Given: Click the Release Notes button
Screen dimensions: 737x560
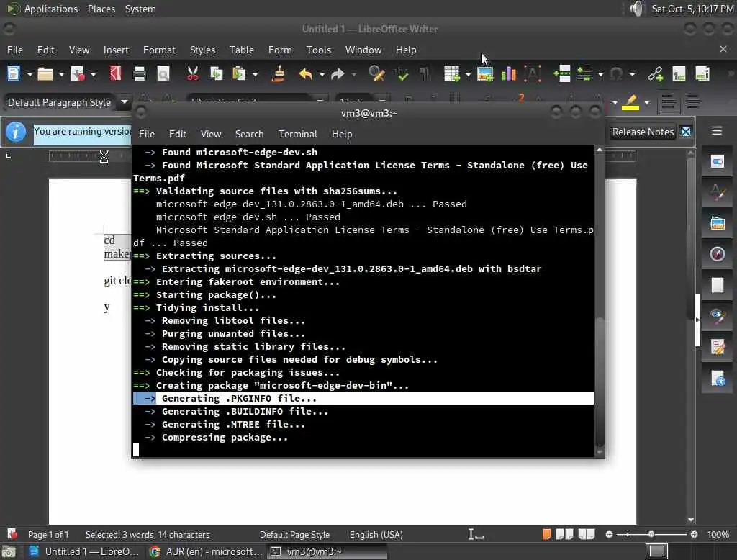Looking at the screenshot, I should point(643,132).
